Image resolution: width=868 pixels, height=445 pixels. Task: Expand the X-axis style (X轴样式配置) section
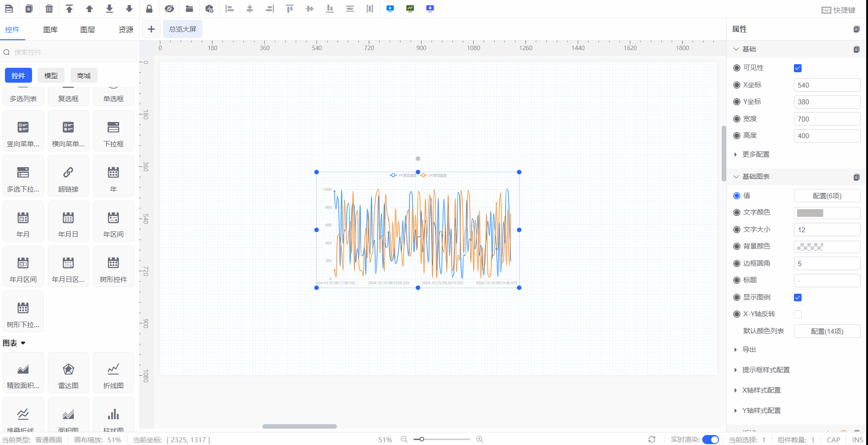(x=761, y=390)
